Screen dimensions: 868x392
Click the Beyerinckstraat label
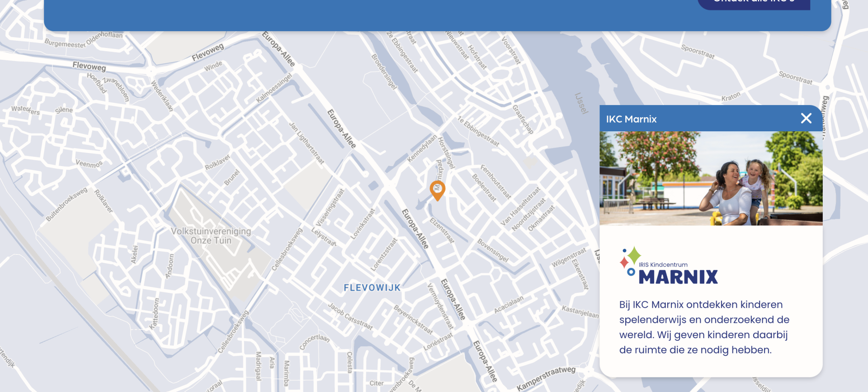click(413, 320)
